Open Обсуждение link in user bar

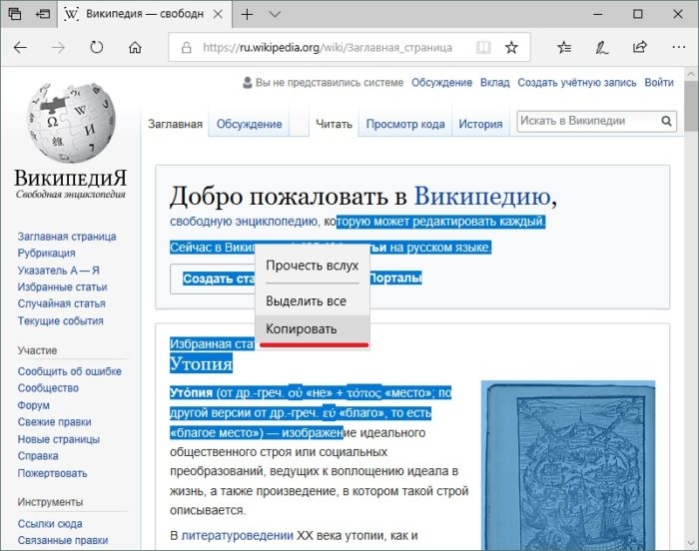[441, 82]
